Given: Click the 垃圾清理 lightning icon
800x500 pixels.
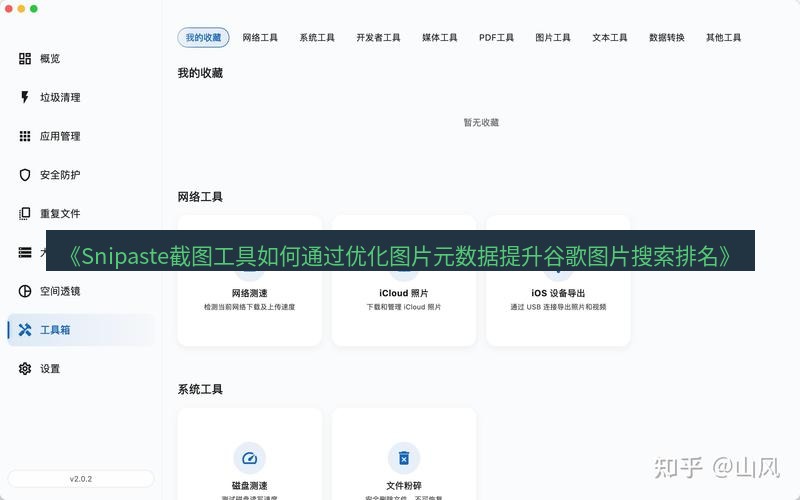Looking at the screenshot, I should (24, 97).
